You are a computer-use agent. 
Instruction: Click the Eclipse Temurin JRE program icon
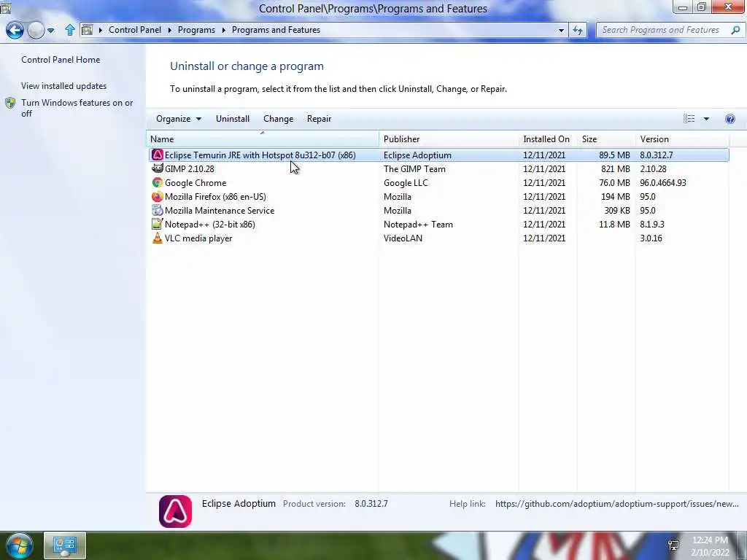click(x=158, y=155)
